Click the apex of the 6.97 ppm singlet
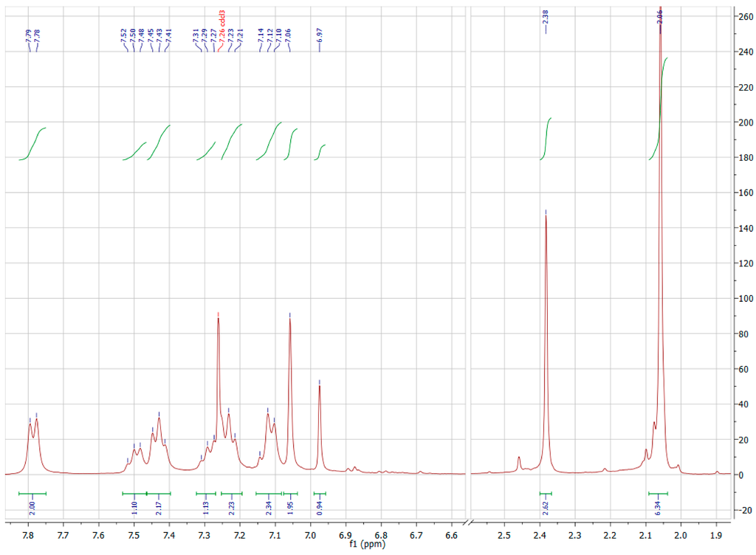This screenshot has height=555, width=756. pos(319,386)
